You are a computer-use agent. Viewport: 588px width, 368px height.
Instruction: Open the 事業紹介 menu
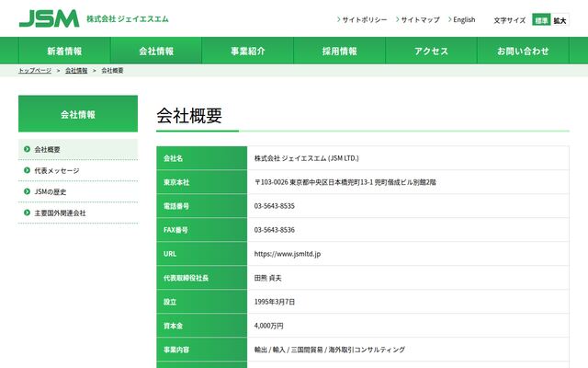coord(248,51)
